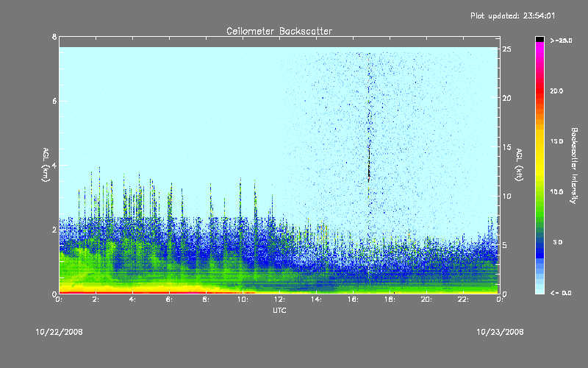Click the "18:" hour tick on UTC axis

[x=390, y=300]
